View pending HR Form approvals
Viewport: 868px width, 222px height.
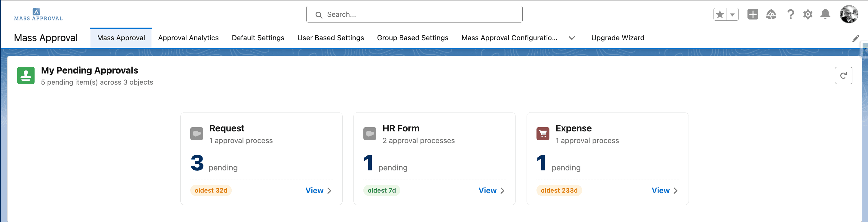pos(487,190)
